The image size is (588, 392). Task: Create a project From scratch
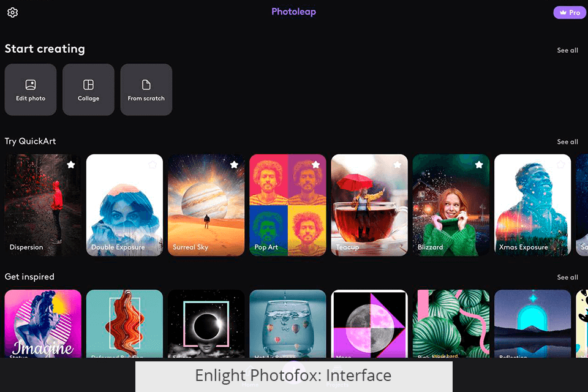[x=146, y=89]
